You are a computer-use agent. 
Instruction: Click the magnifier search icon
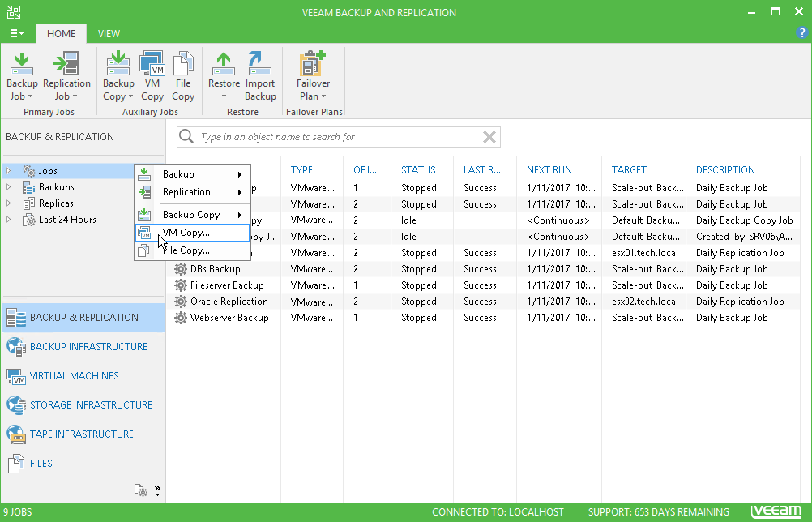pos(186,137)
